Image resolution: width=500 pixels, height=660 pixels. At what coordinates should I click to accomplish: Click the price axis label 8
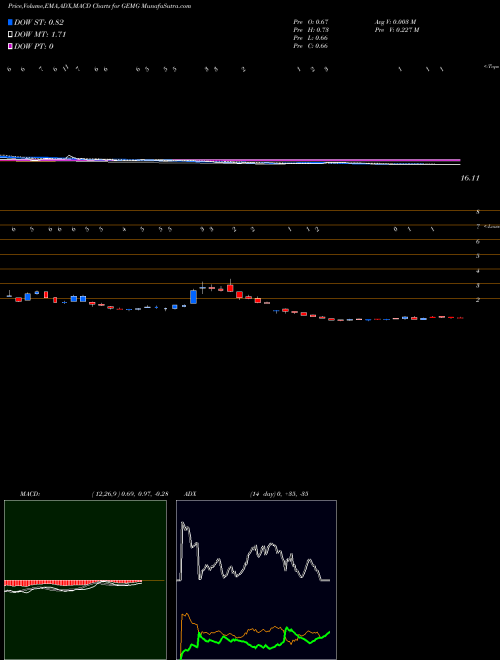[x=478, y=212]
